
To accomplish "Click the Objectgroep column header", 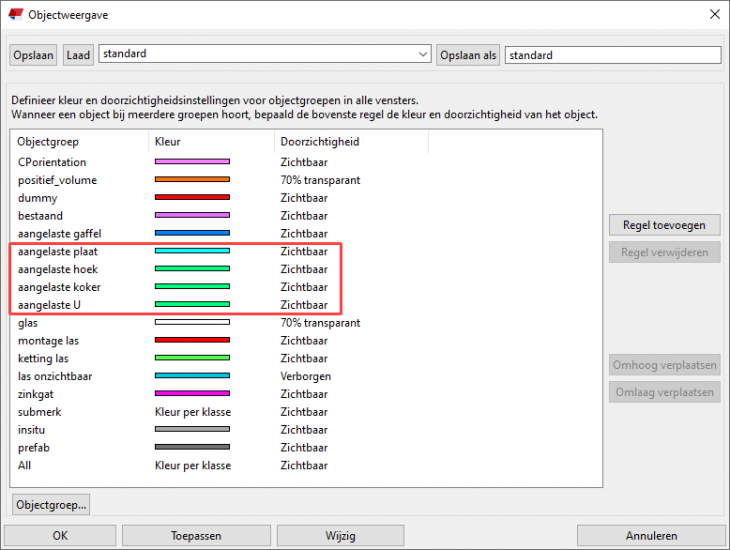I will pos(48,142).
